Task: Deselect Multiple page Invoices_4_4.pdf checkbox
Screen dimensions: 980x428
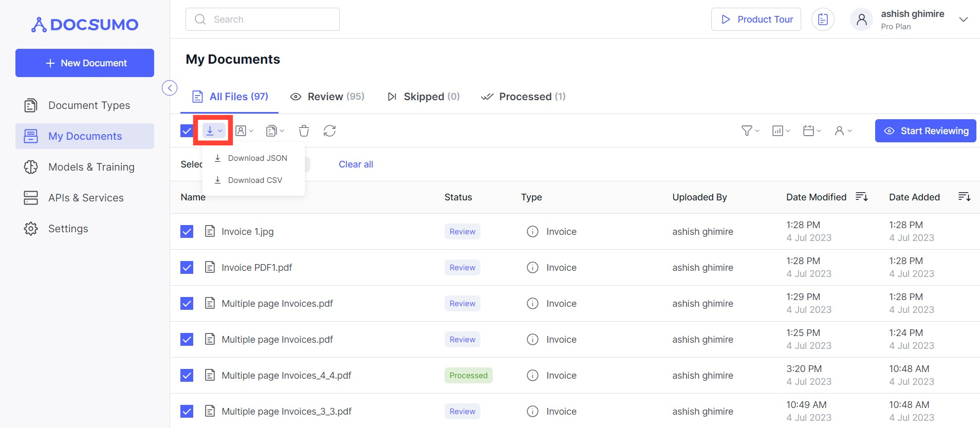Action: point(187,376)
